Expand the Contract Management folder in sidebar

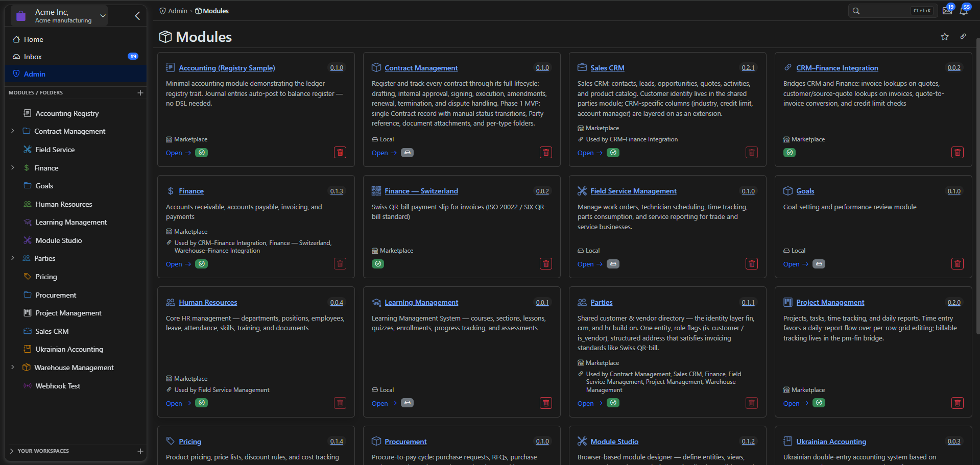click(x=13, y=131)
